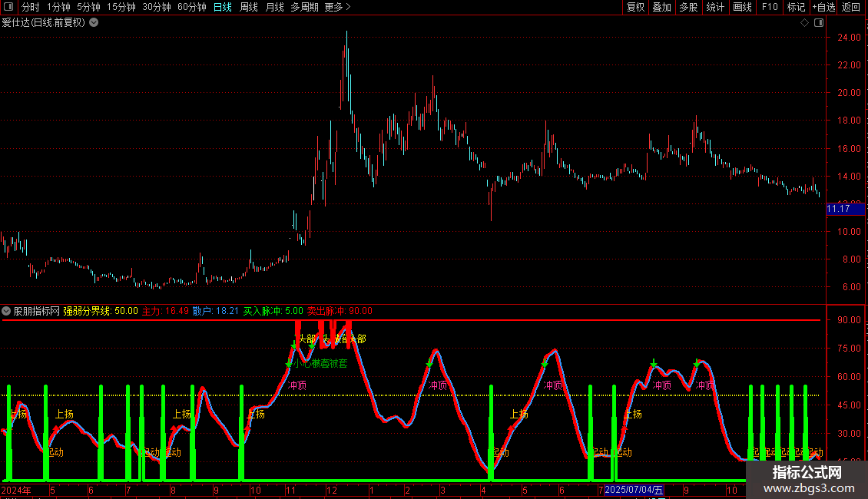
Task: Click 返回 to go back
Action: [x=851, y=7]
